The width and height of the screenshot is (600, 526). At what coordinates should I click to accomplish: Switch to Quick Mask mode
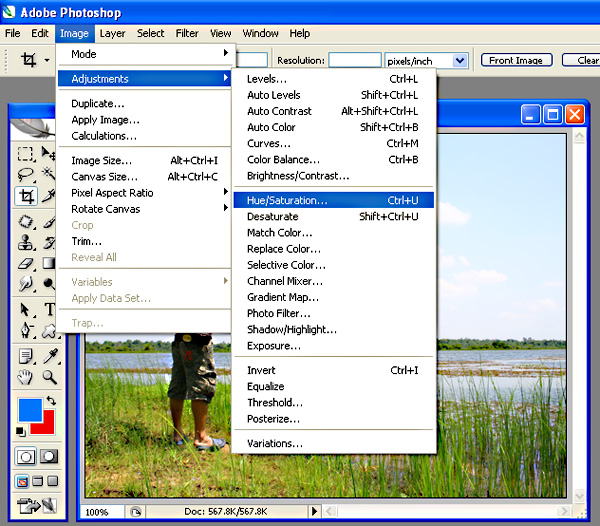coord(49,456)
